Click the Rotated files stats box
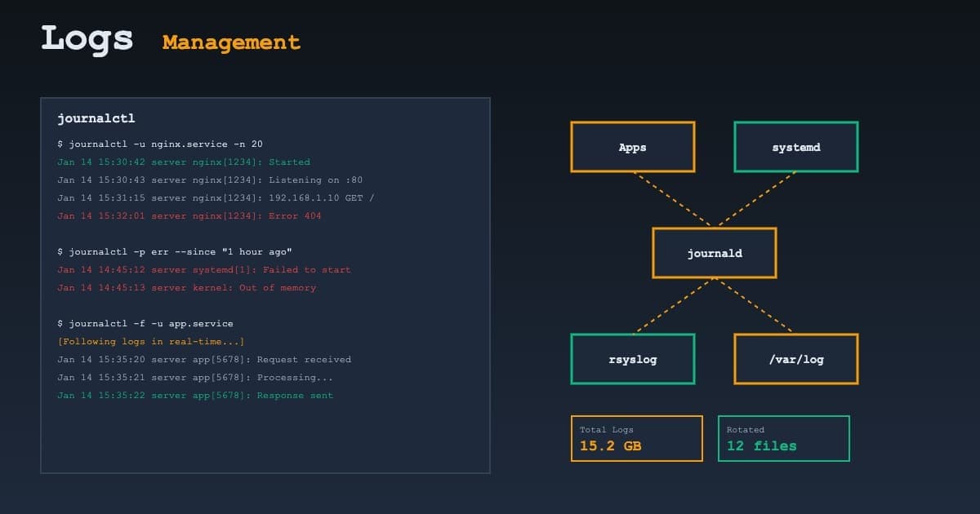This screenshot has width=980, height=514. pyautogui.click(x=783, y=438)
